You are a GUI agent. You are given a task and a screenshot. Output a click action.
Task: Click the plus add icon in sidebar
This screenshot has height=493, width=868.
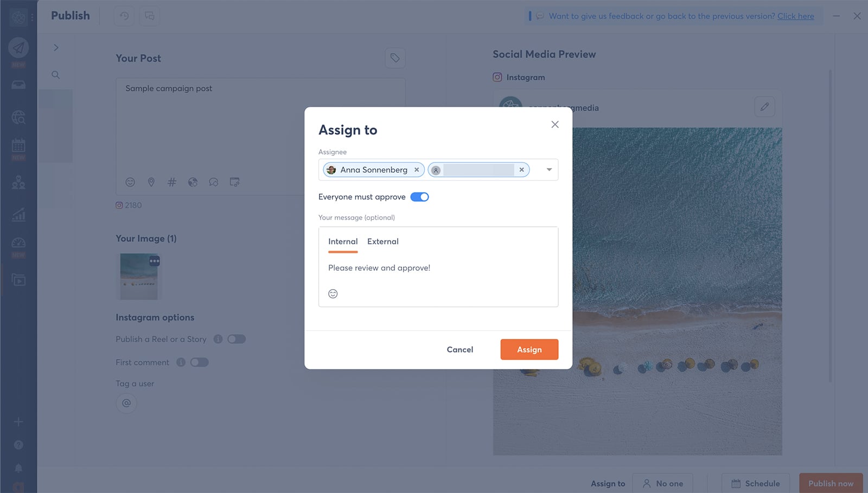pyautogui.click(x=18, y=421)
